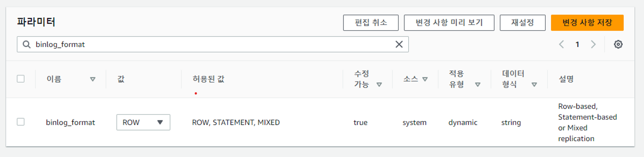Image resolution: width=644 pixels, height=157 pixels.
Task: Open table preferences gear icon
Action: point(618,44)
